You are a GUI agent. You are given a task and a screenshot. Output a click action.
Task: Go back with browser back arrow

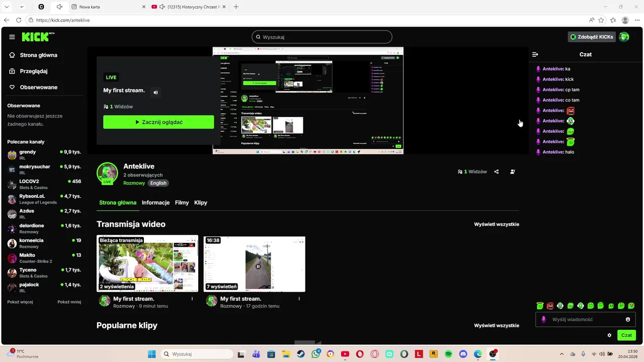pyautogui.click(x=7, y=20)
